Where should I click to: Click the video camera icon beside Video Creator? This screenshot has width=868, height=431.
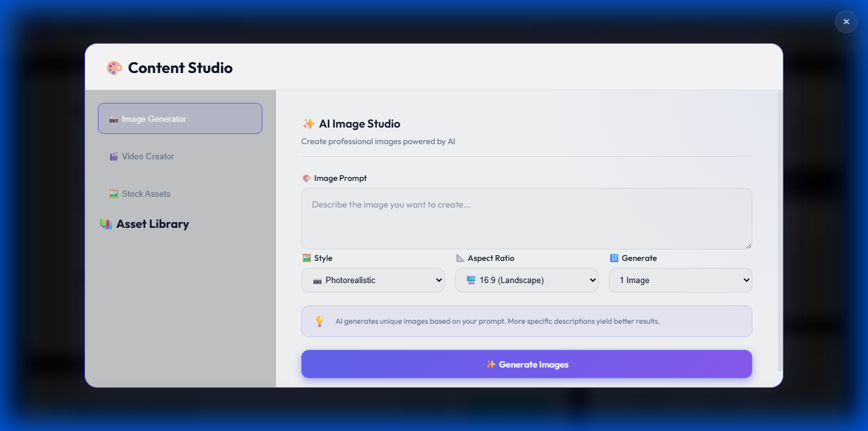pyautogui.click(x=113, y=156)
